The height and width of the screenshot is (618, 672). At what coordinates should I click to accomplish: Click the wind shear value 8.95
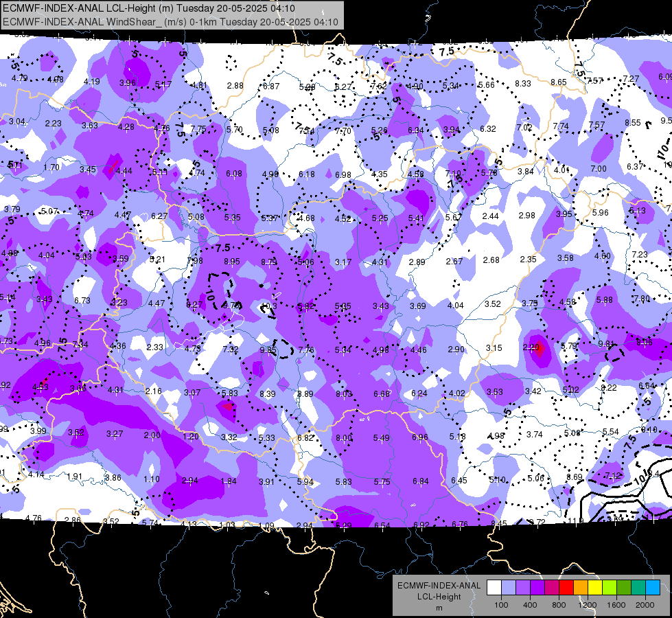(232, 261)
